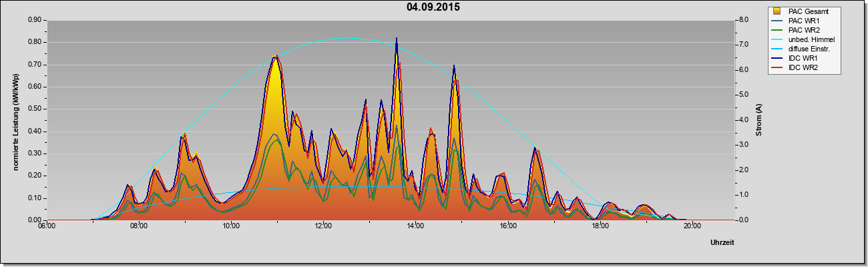Click the tallest peak near 13:30
This screenshot has height=267, width=868.
[x=397, y=40]
